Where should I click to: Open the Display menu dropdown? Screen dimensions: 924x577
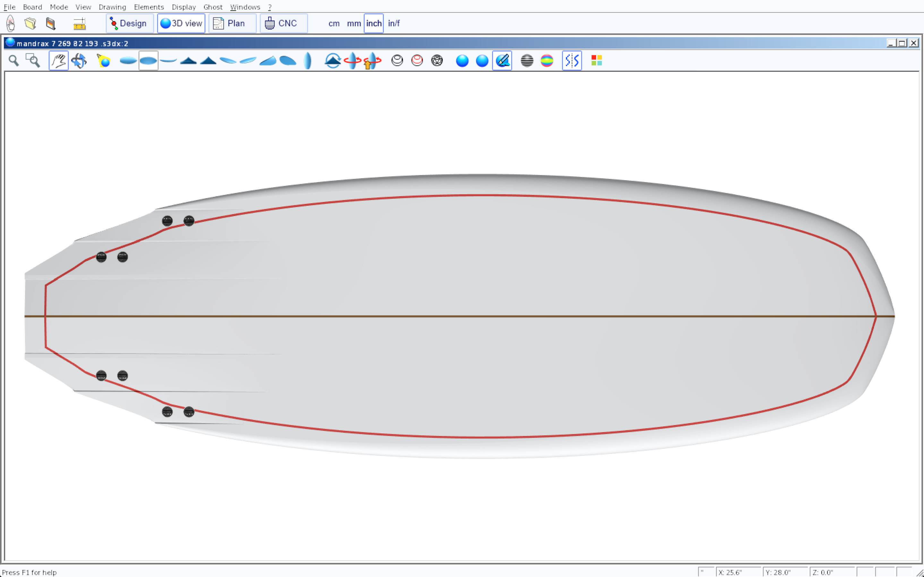[x=184, y=7]
